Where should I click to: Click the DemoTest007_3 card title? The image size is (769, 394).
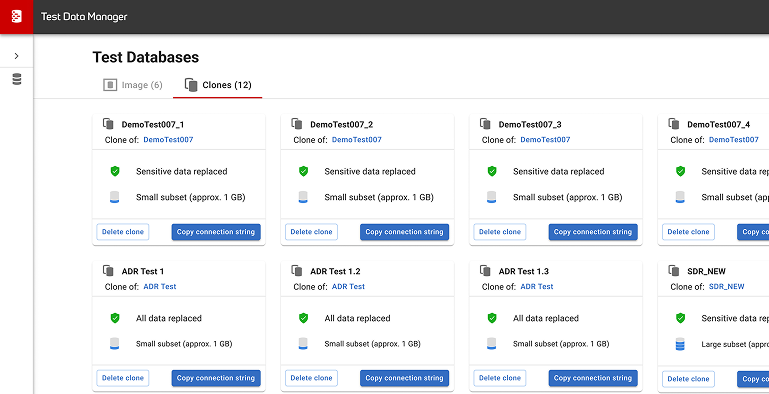530,125
